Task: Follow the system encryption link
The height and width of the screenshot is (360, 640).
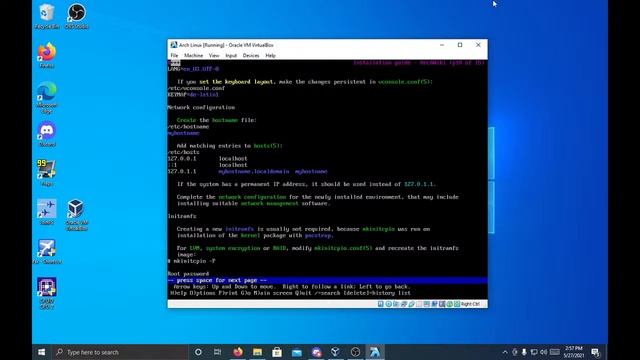Action: click(233, 248)
